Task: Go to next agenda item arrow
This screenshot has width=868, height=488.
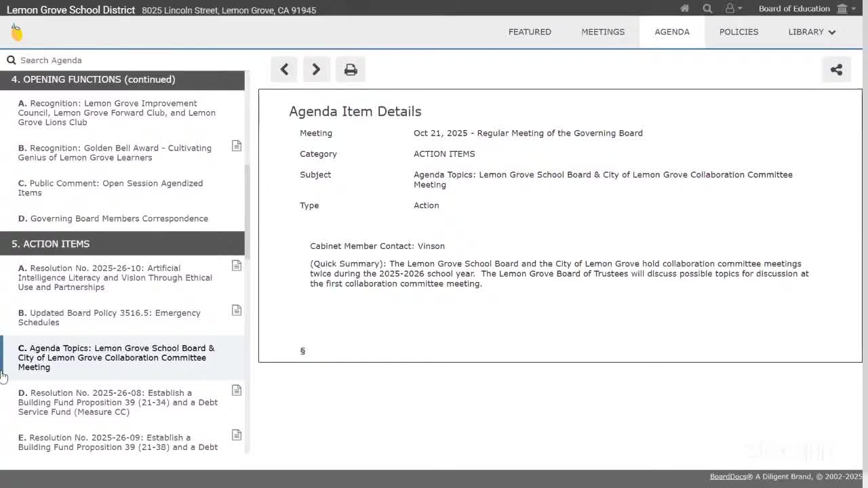Action: pyautogui.click(x=316, y=69)
